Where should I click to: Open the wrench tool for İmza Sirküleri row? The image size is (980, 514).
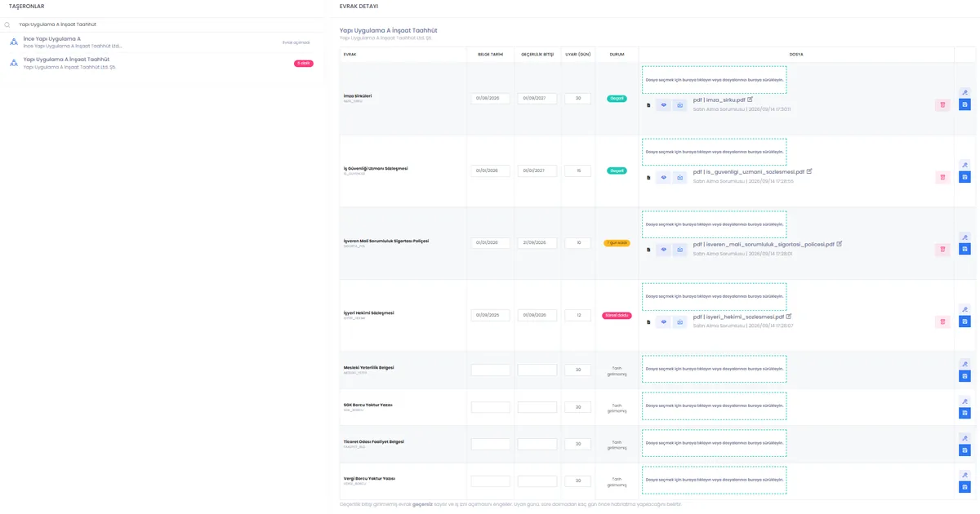pyautogui.click(x=964, y=92)
